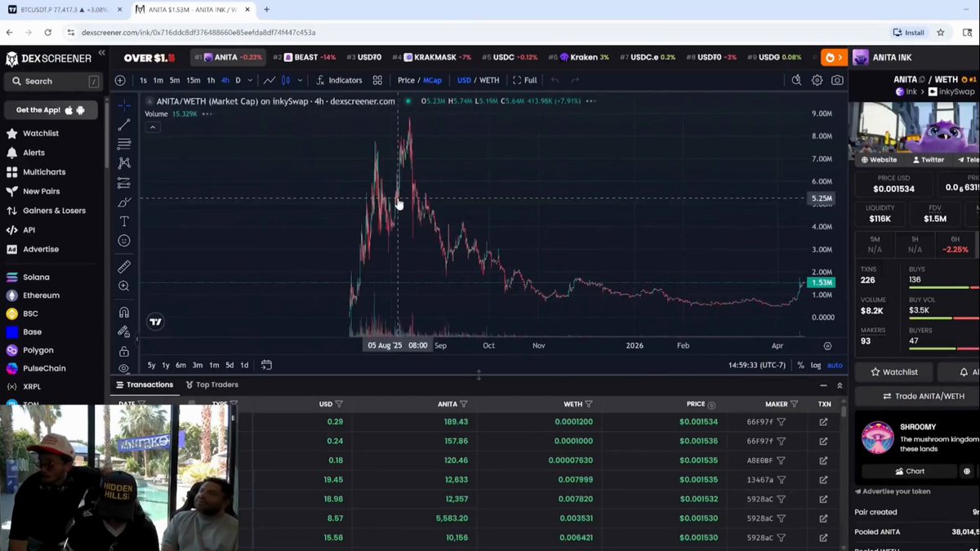The height and width of the screenshot is (551, 980).
Task: Select the crosshair cursor tool
Action: (124, 105)
